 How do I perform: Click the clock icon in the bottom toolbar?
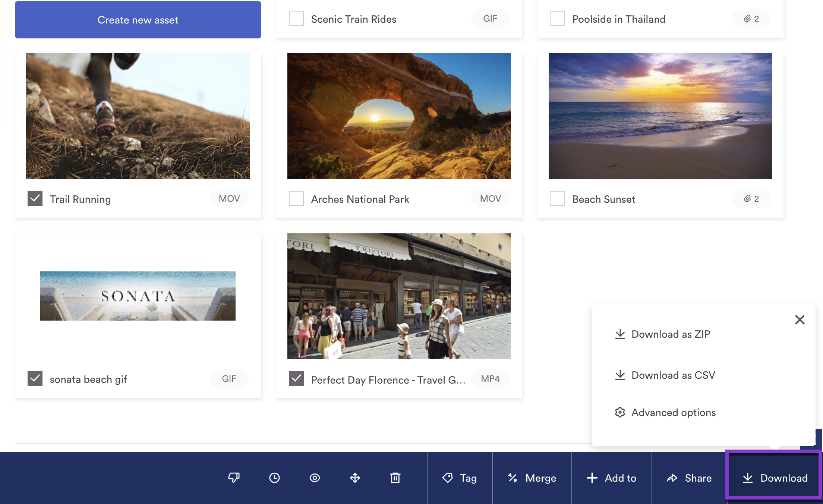point(274,478)
